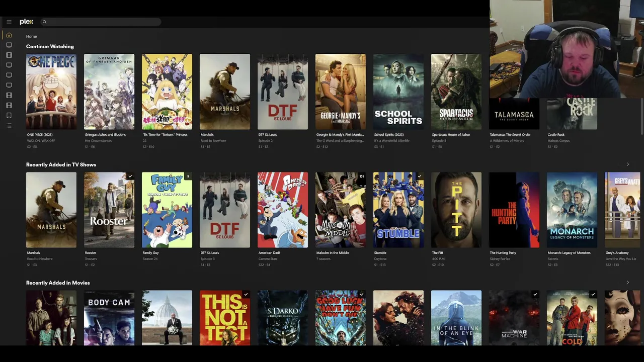The width and height of the screenshot is (644, 362).
Task: Open the Grey's Anatomy poster
Action: 622,210
